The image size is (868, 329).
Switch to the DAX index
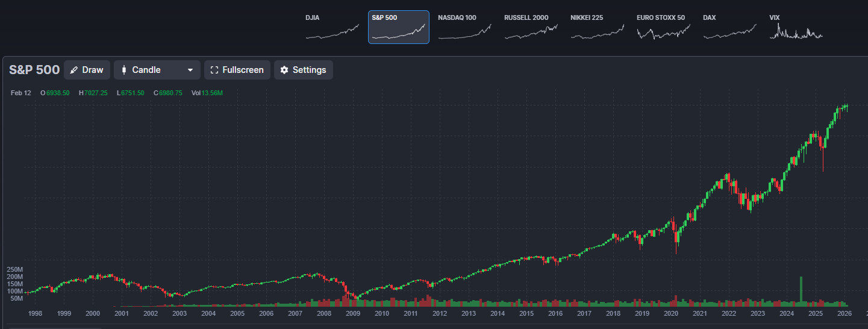730,27
